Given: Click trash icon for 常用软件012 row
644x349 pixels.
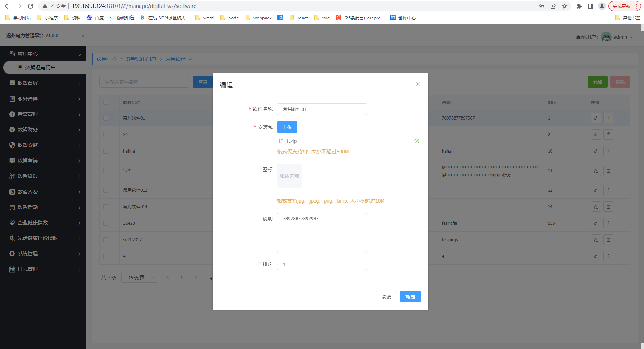Looking at the screenshot, I should pyautogui.click(x=608, y=190).
